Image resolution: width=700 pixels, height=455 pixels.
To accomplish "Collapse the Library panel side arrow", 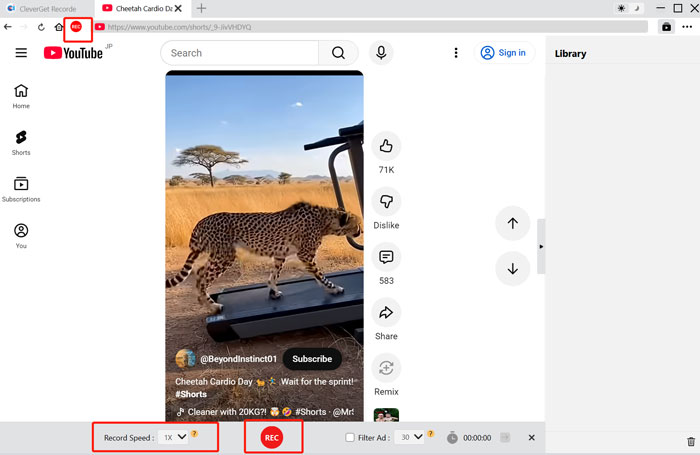I will click(541, 246).
